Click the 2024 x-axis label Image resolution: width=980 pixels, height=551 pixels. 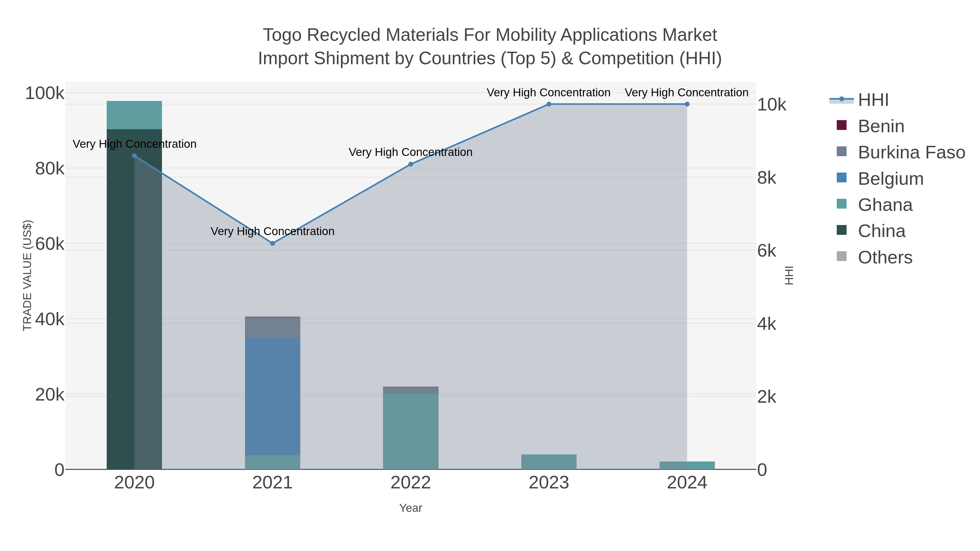[687, 483]
